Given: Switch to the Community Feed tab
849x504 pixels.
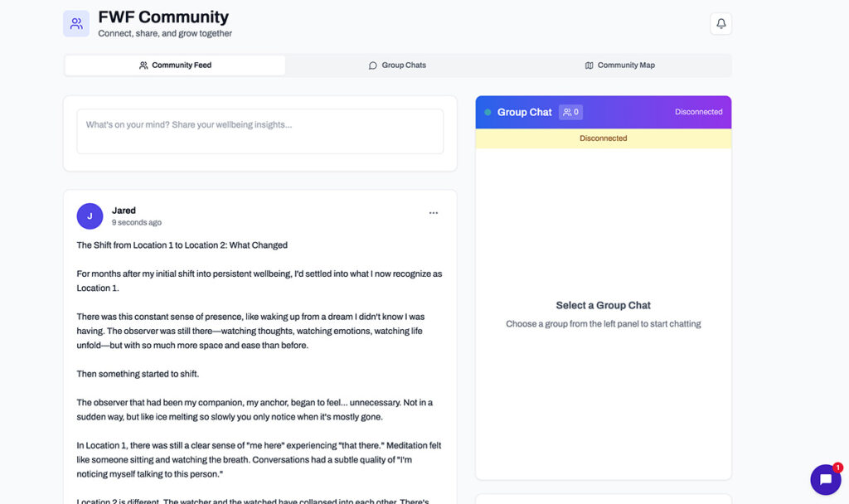Looking at the screenshot, I should [175, 65].
